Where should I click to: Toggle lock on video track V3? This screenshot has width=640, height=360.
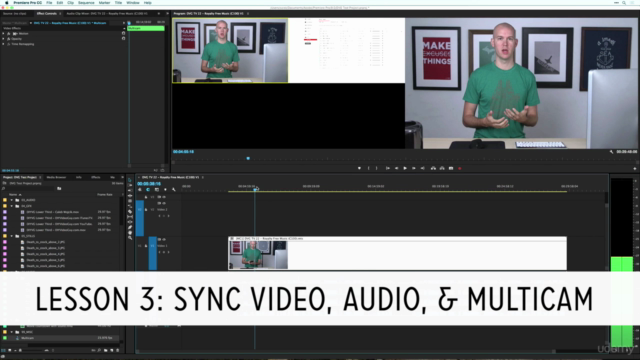pyautogui.click(x=146, y=197)
